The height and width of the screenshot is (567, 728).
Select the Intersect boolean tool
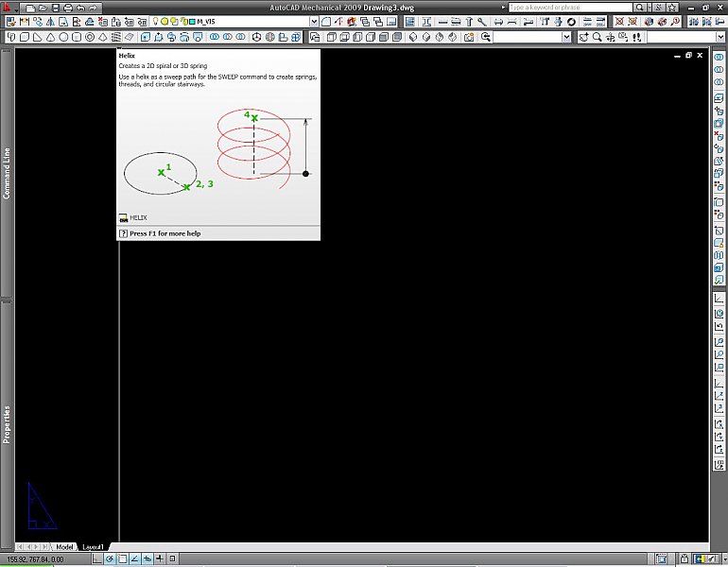tap(240, 37)
